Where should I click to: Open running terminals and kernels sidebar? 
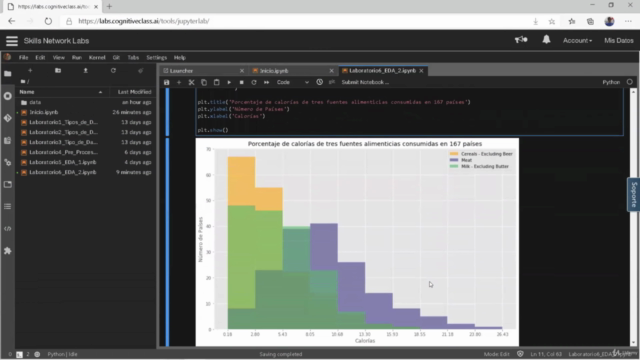[8, 96]
